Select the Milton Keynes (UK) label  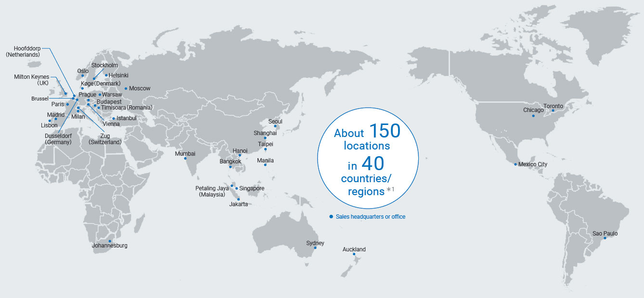(32, 80)
